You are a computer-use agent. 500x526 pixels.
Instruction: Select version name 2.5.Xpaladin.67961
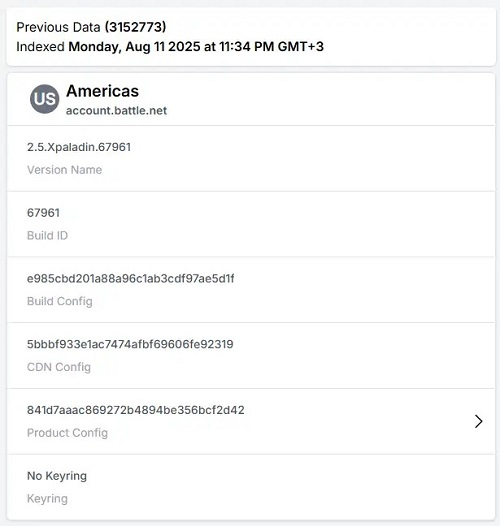[x=79, y=147]
